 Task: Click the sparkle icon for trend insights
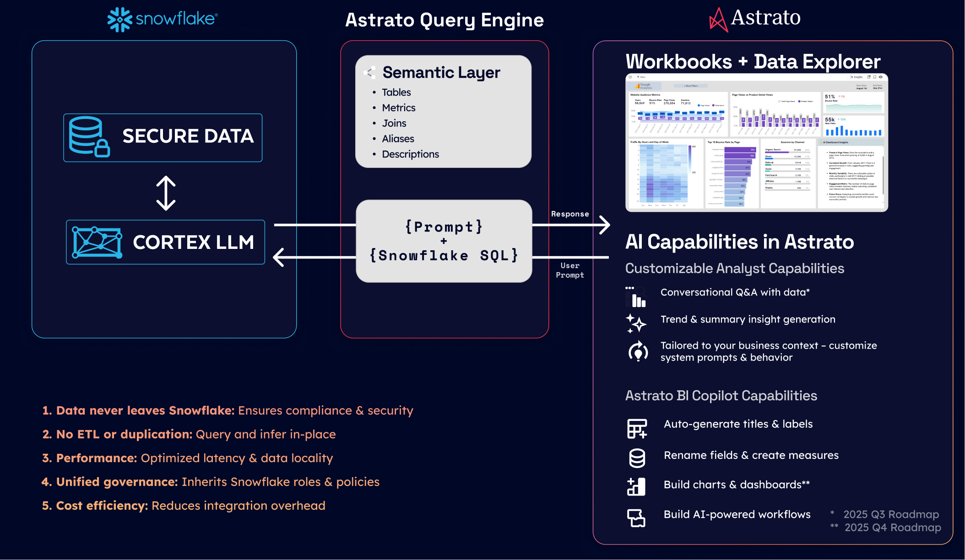point(636,323)
